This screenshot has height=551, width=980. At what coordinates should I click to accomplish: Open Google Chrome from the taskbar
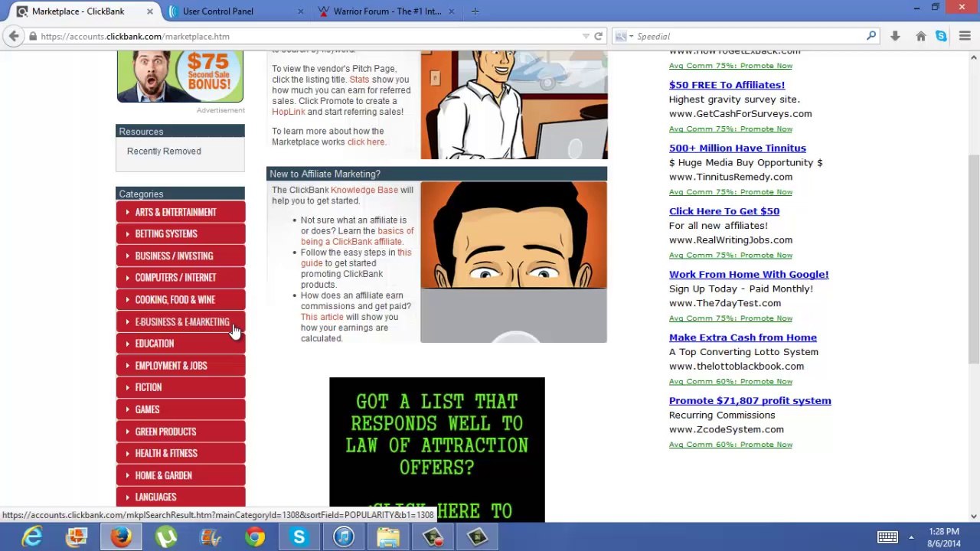[254, 537]
